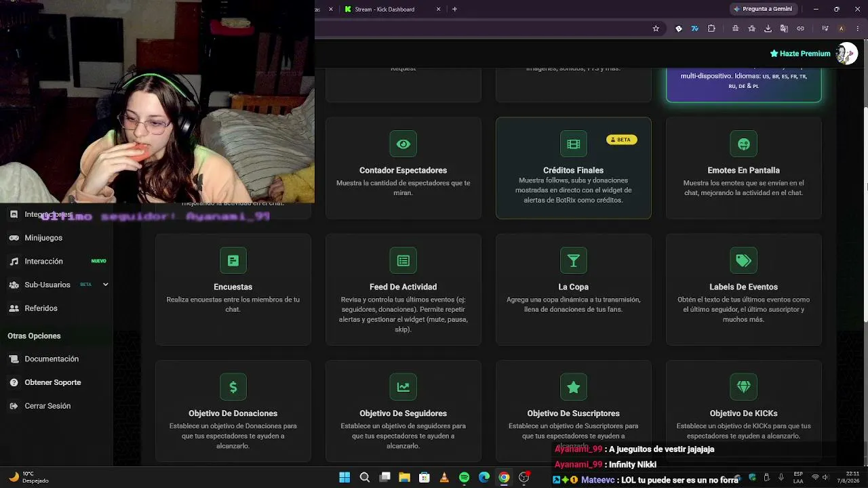
Task: Open the Contador Espectadores card title
Action: click(x=403, y=170)
